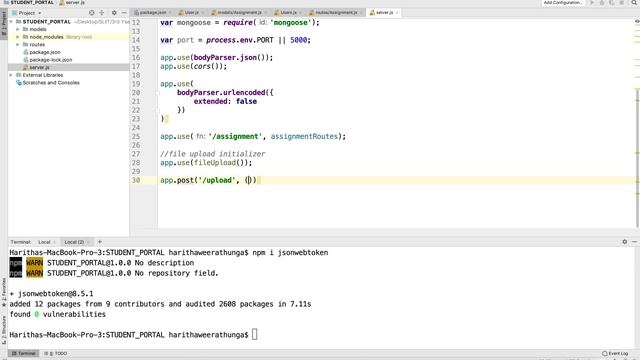Hide the Project panel with minus icon
Image resolution: width=640 pixels, height=360 pixels.
[124, 13]
